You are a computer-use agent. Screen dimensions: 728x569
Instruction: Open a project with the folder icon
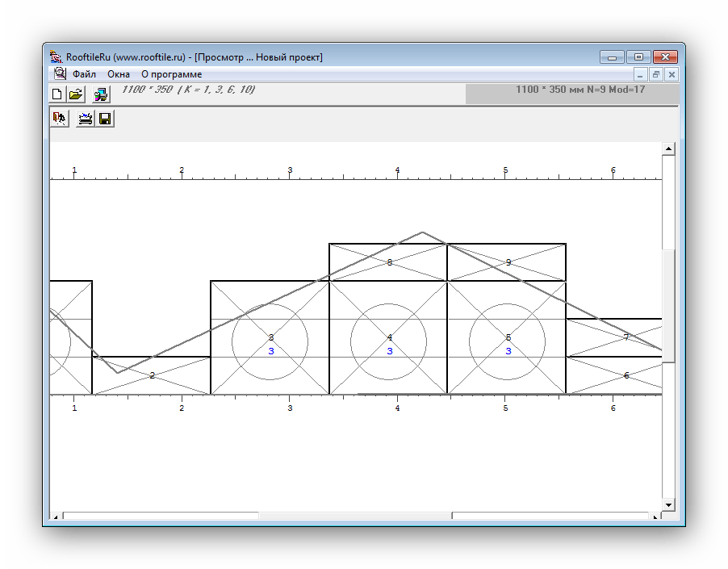pyautogui.click(x=76, y=94)
